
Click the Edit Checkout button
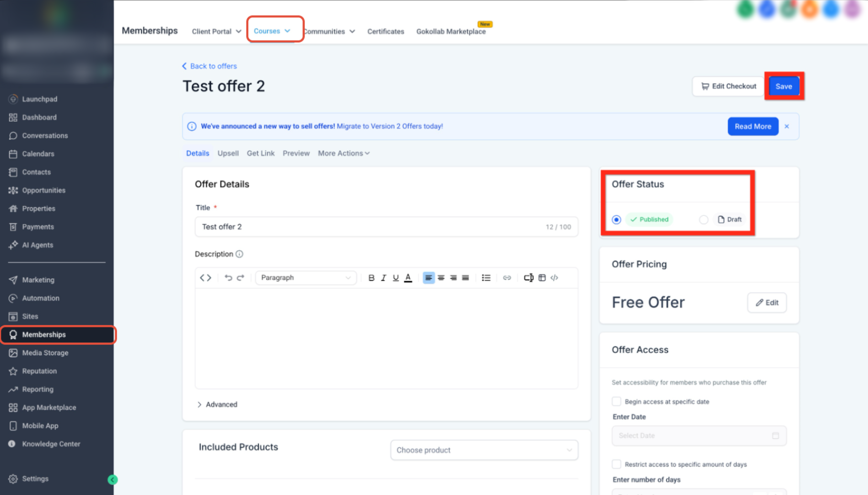(x=729, y=86)
